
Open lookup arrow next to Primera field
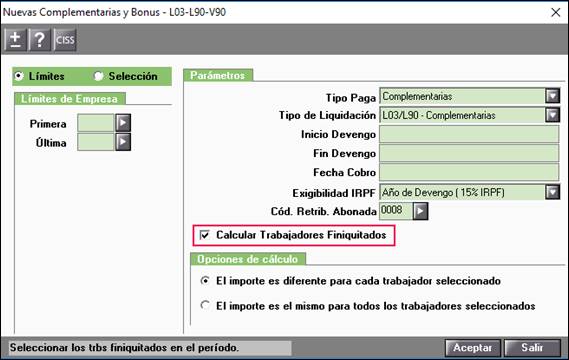coord(123,123)
